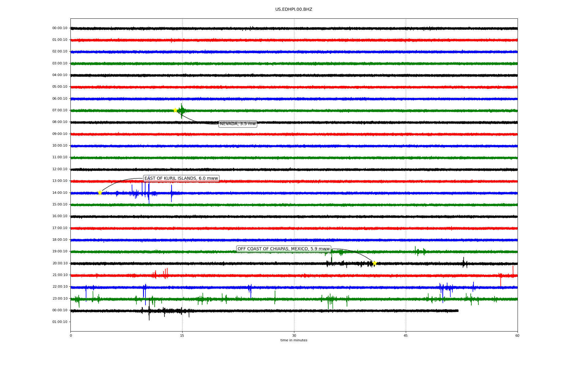The width and height of the screenshot is (588, 368).
Task: Click the 18:00:10 time label
Action: pos(60,240)
